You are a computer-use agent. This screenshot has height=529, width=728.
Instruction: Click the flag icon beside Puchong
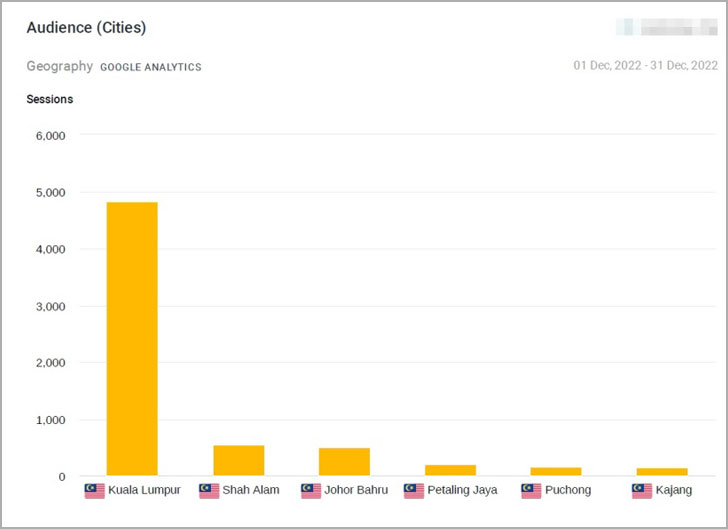point(531,490)
